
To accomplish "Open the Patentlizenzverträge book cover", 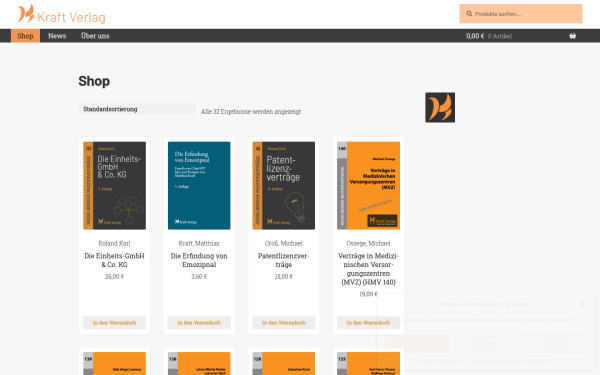I will point(284,186).
